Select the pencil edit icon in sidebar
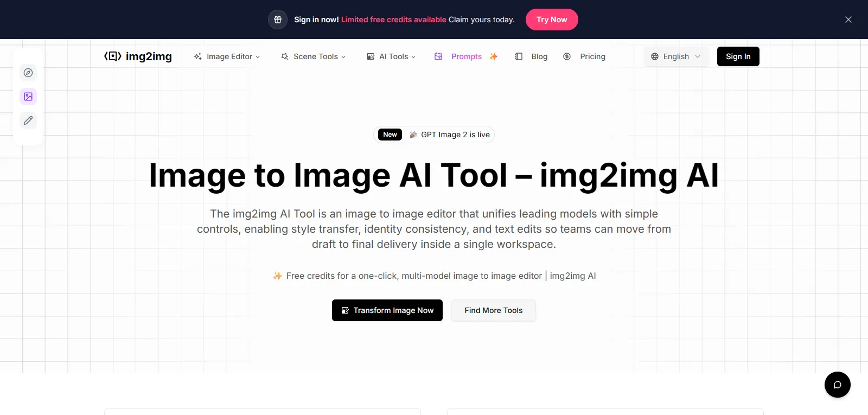868x415 pixels. [28, 120]
